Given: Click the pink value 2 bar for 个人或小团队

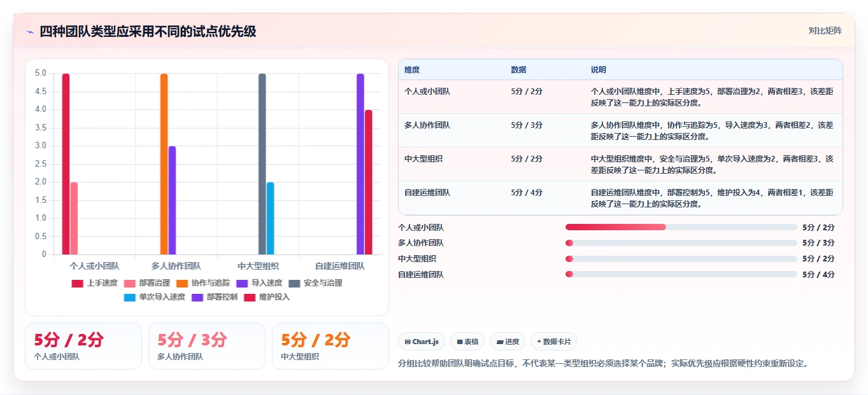Looking at the screenshot, I should pyautogui.click(x=74, y=218).
